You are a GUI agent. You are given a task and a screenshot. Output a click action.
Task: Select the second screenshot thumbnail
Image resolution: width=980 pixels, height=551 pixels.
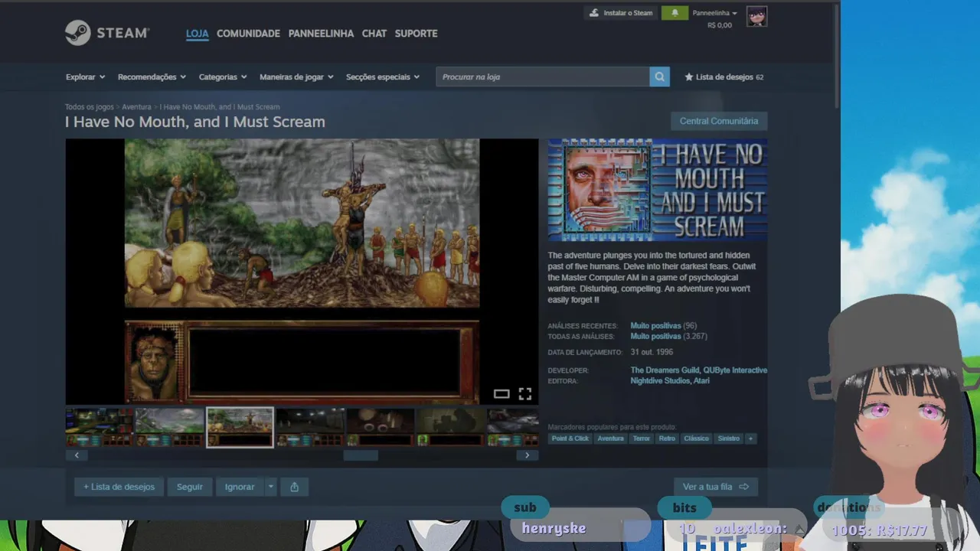coord(169,427)
